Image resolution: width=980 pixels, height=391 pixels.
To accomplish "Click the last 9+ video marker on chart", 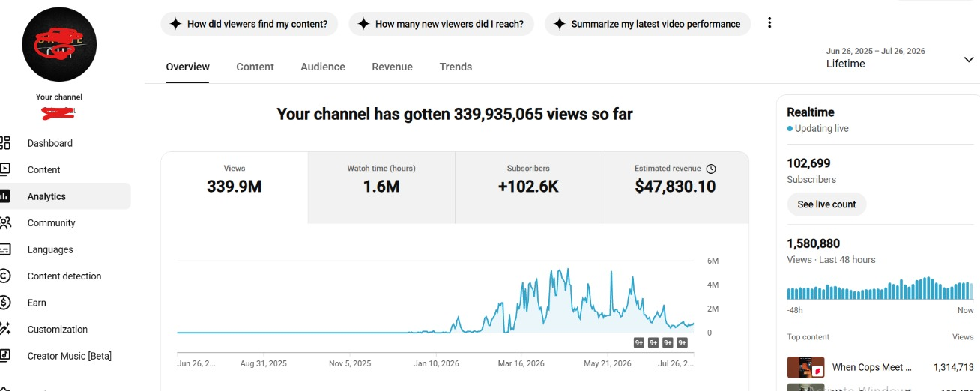I will (x=682, y=343).
